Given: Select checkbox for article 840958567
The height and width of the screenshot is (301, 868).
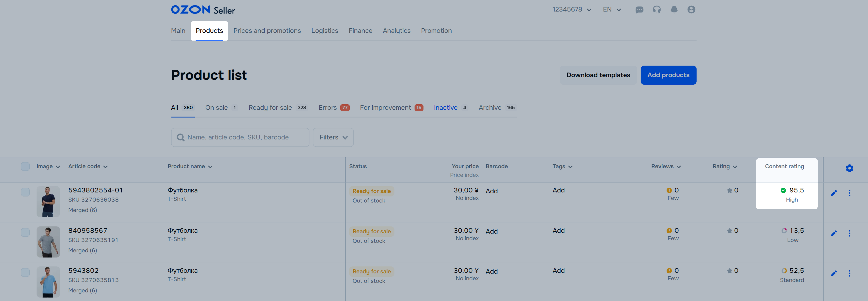Looking at the screenshot, I should [25, 232].
